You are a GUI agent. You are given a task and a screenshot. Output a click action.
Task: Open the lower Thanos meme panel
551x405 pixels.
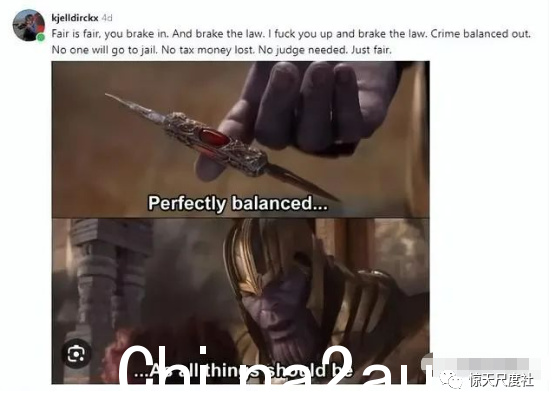click(240, 301)
